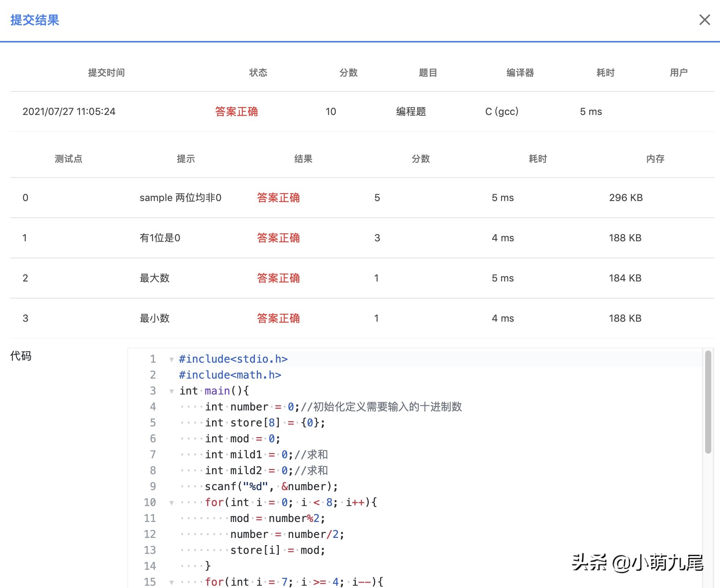Viewport: 720px width, 588px height.
Task: Click the scanf("%d", &number) code line
Action: tap(271, 486)
